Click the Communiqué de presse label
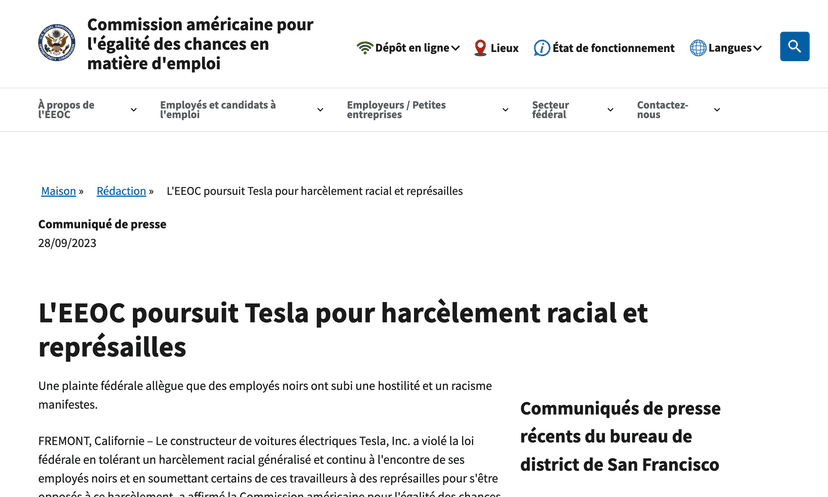 click(x=102, y=224)
